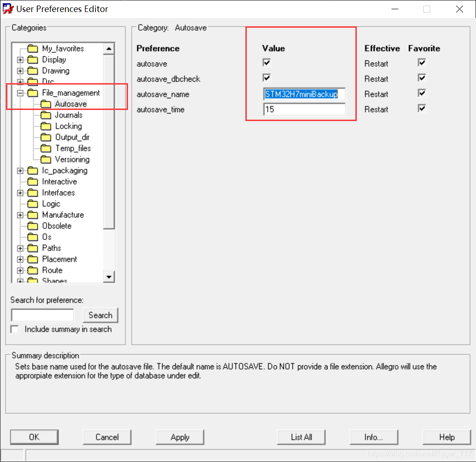This screenshot has height=462, width=476.
Task: Select the Interactive category
Action: tap(59, 182)
